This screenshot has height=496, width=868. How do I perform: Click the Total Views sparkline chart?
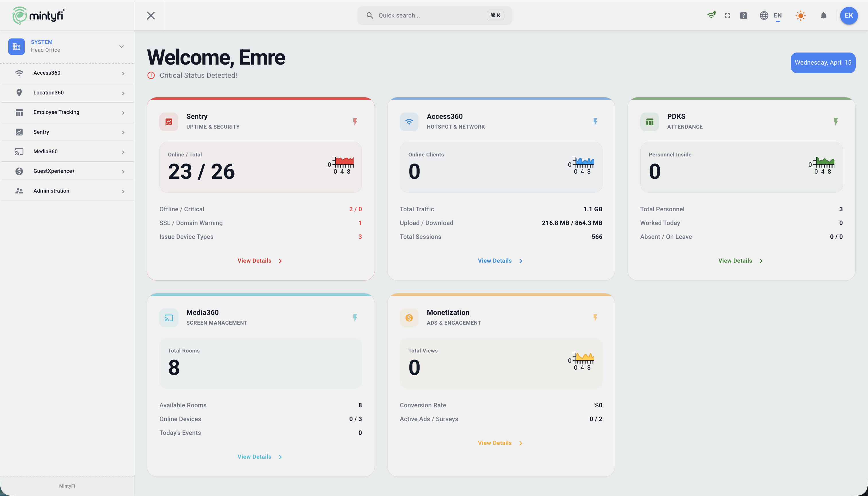tap(582, 361)
